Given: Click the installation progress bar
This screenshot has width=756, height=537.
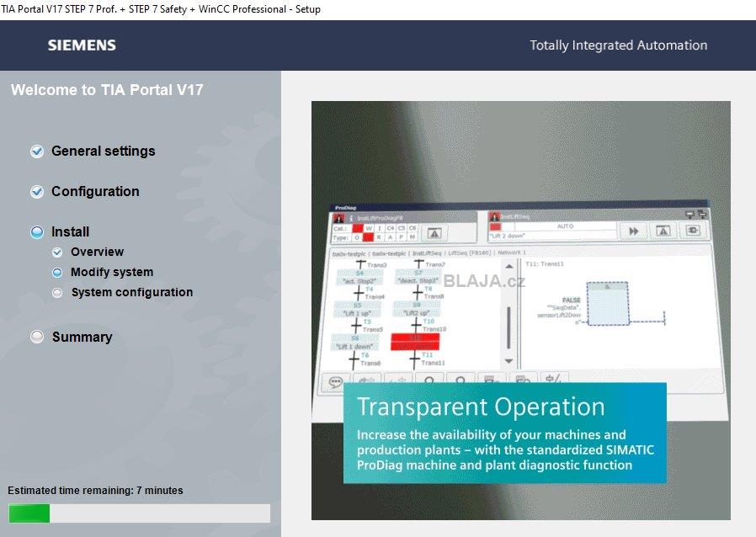Looking at the screenshot, I should coord(140,513).
